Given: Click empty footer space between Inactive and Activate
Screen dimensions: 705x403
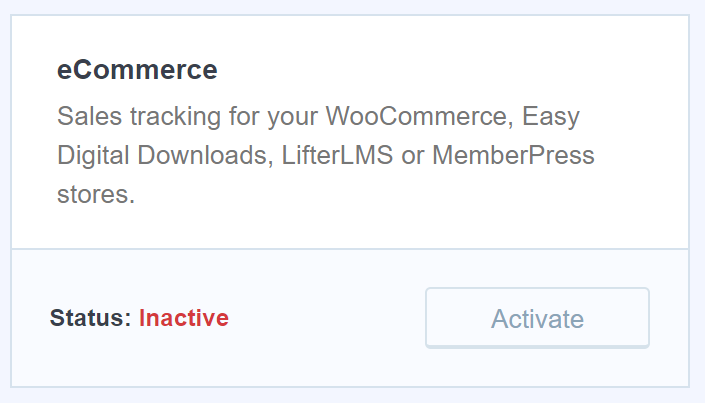Looking at the screenshot, I should click(327, 318).
